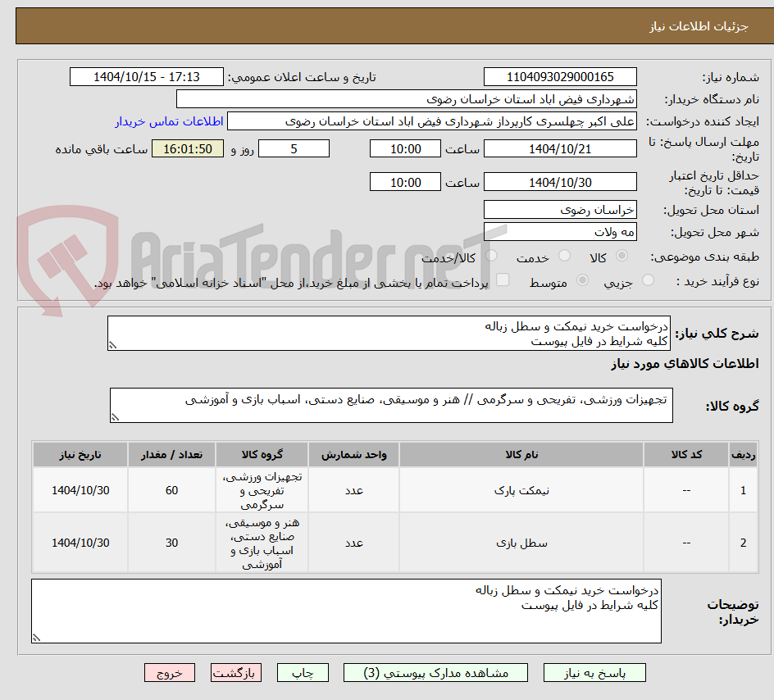Click the تاریخ نیاز column header
Viewport: 774px width, 700px height.
point(80,454)
